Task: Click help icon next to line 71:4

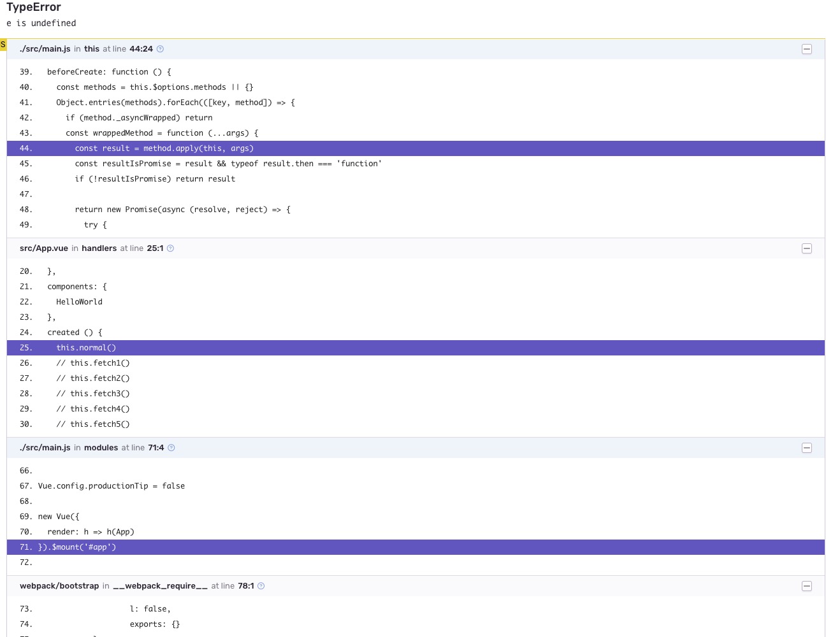Action: (x=171, y=448)
